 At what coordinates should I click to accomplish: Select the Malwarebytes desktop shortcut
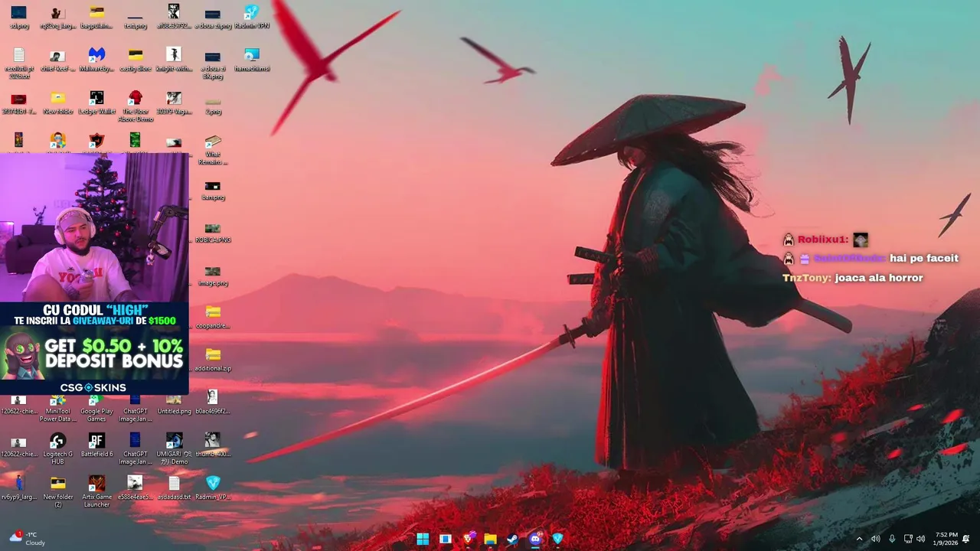click(x=96, y=60)
